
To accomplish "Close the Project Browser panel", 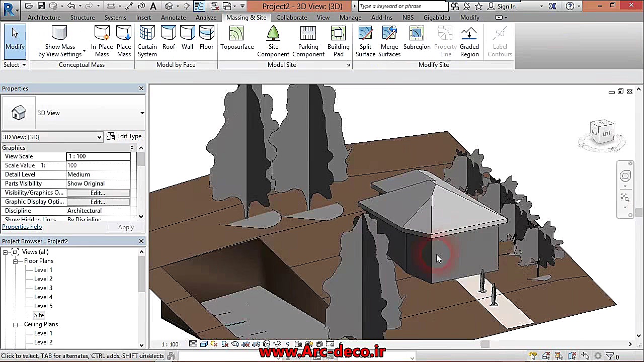I will pos(141,241).
